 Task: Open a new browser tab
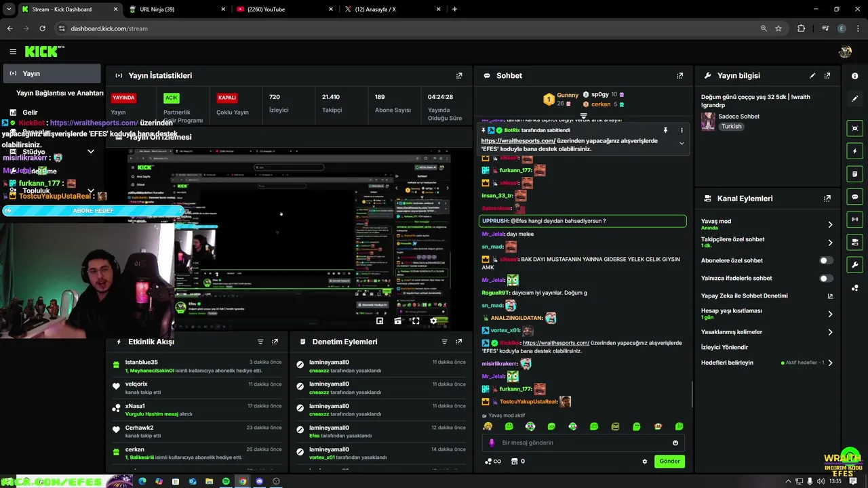(x=454, y=9)
